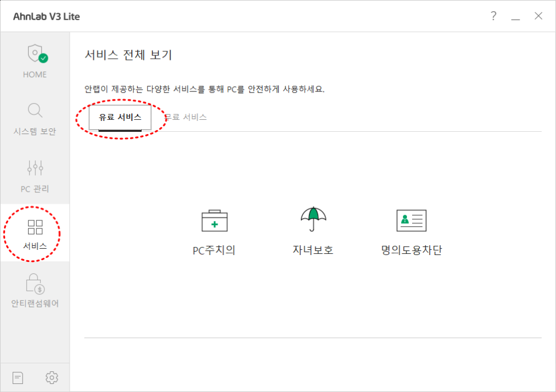Switch to 무료 서비스 tab
Image resolution: width=556 pixels, height=392 pixels.
(x=186, y=117)
